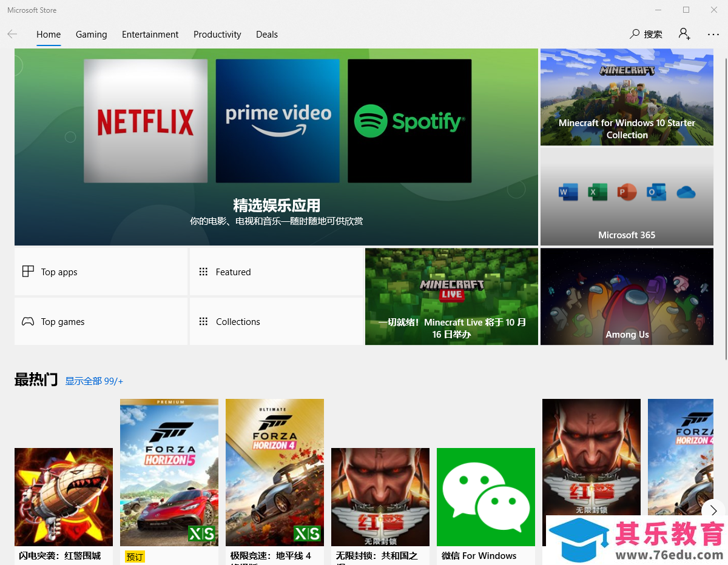The image size is (728, 565).
Task: Select the Prime Video app tile
Action: tap(277, 121)
